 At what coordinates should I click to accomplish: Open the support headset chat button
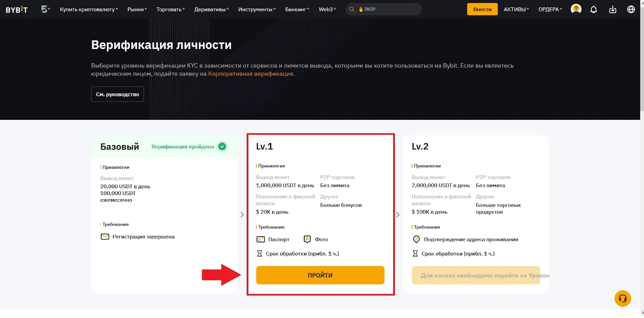tap(623, 299)
